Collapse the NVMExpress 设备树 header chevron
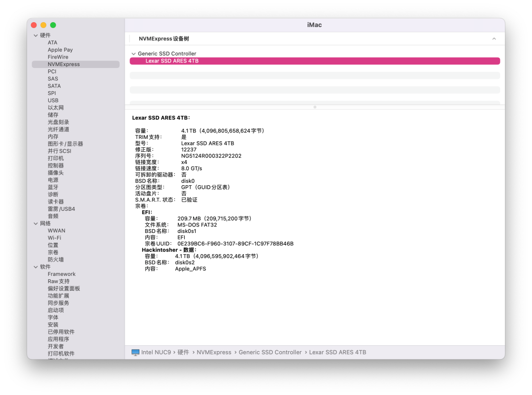The height and width of the screenshot is (395, 532). coord(494,39)
